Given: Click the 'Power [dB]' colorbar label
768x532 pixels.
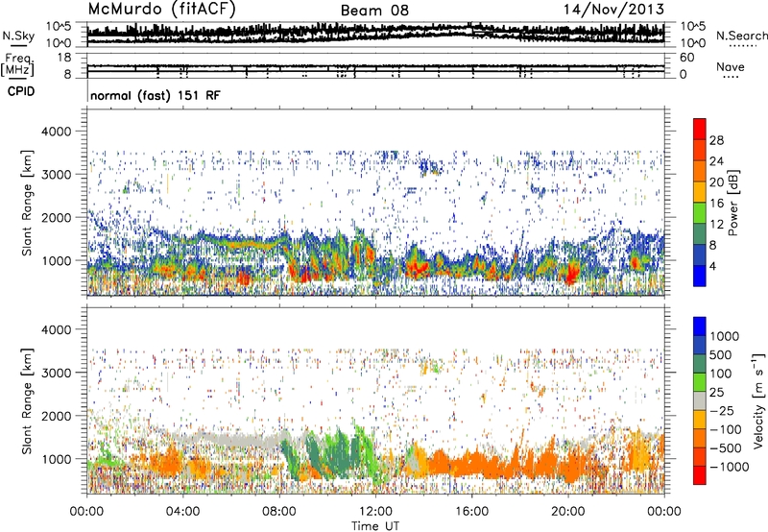Looking at the screenshot, I should [732, 203].
